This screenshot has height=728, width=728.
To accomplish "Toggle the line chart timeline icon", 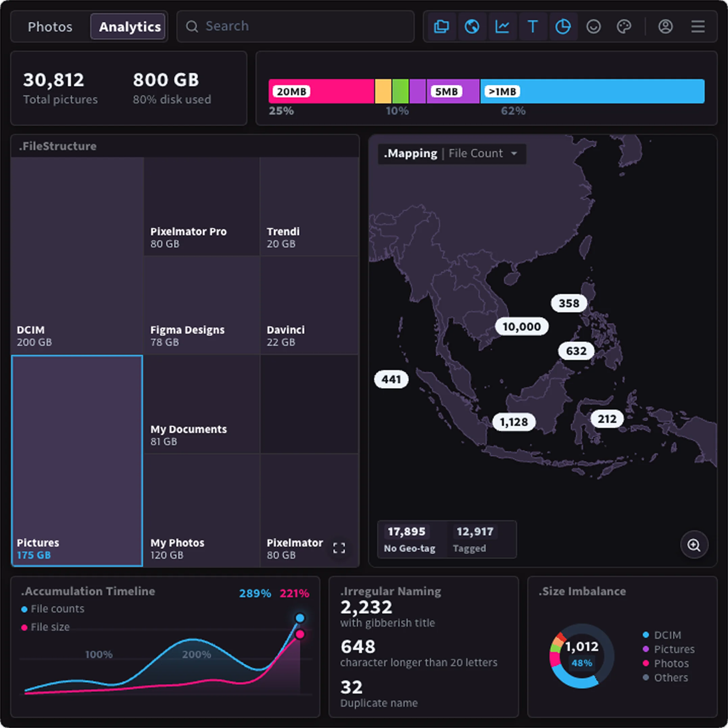I will click(x=502, y=27).
